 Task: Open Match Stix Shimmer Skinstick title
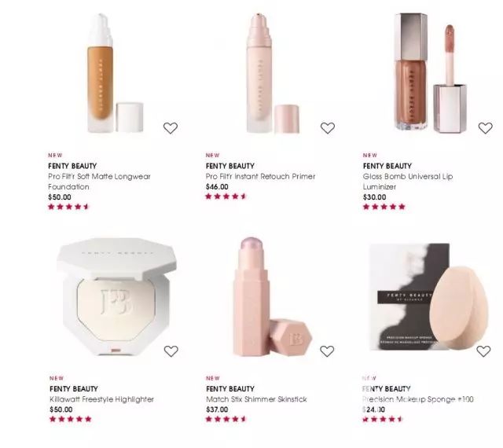[256, 399]
